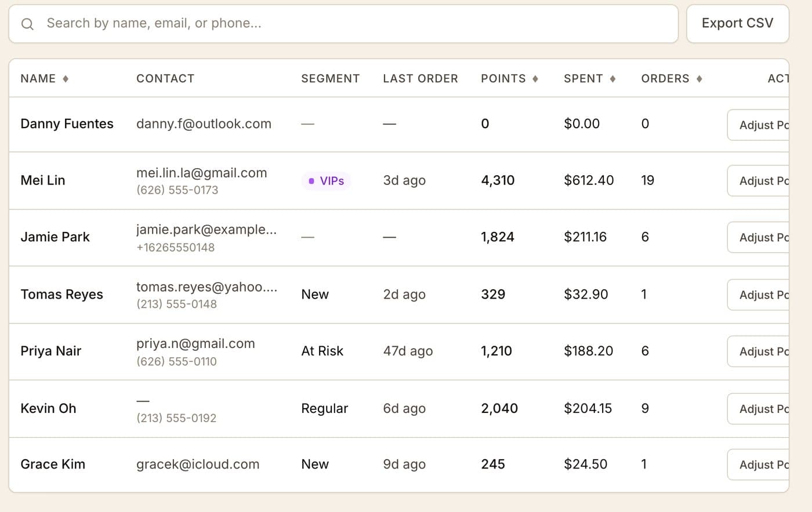
Task: Click the phone number +16265550148
Action: coord(176,247)
